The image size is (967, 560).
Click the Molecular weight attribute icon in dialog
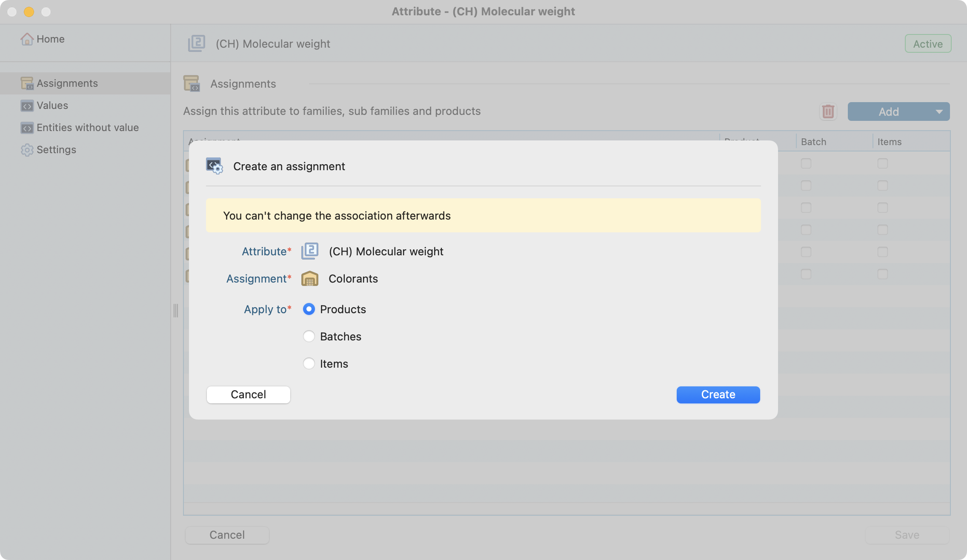point(310,251)
